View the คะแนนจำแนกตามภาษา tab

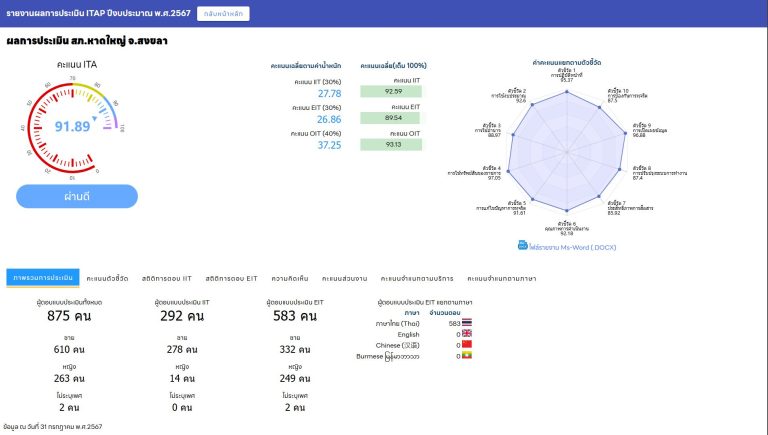pos(501,278)
